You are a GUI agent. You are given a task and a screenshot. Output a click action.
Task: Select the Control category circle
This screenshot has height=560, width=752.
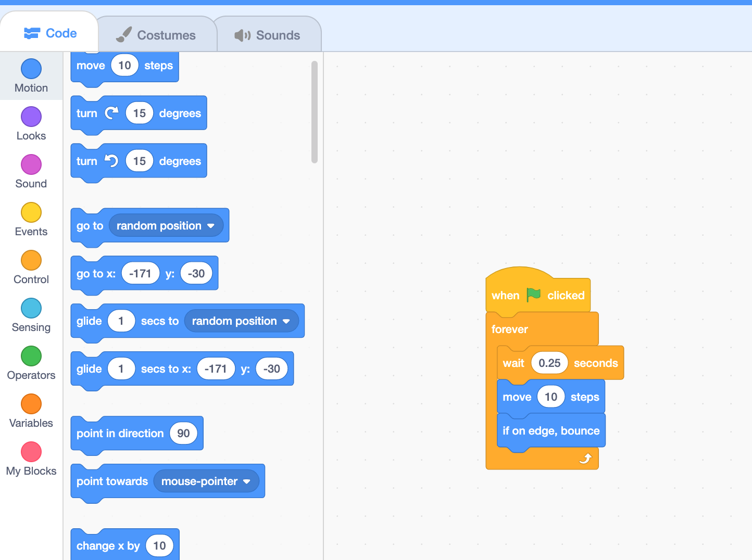pyautogui.click(x=31, y=260)
